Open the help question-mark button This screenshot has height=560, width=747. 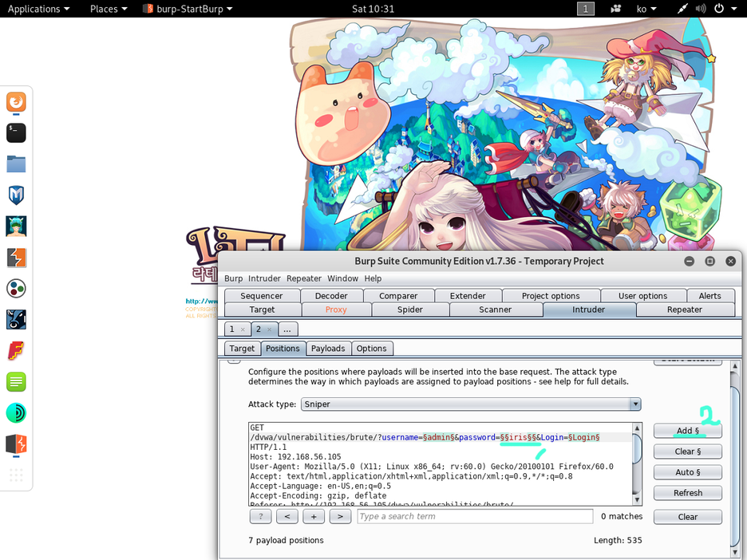(x=261, y=516)
